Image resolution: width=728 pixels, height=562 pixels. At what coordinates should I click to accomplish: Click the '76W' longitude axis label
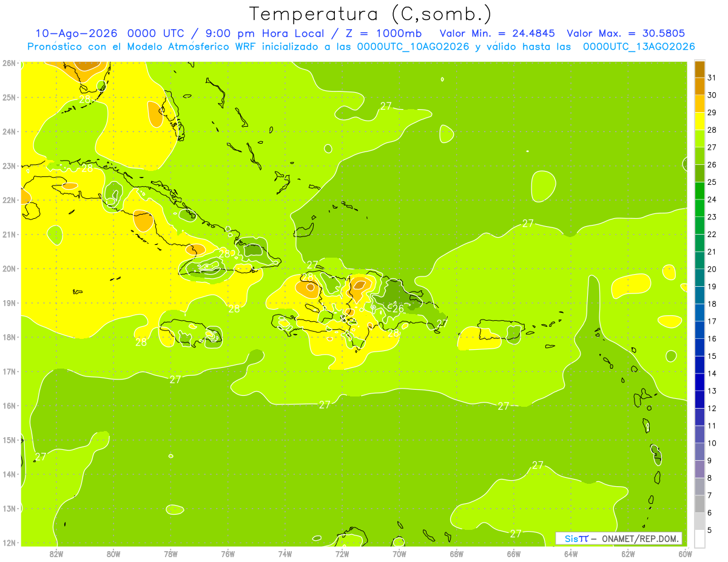tap(228, 554)
